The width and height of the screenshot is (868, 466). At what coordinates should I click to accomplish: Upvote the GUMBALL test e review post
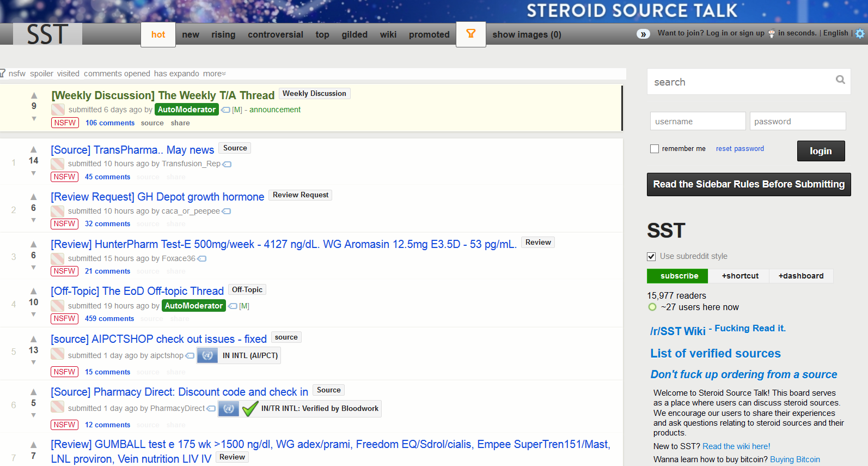pyautogui.click(x=34, y=445)
